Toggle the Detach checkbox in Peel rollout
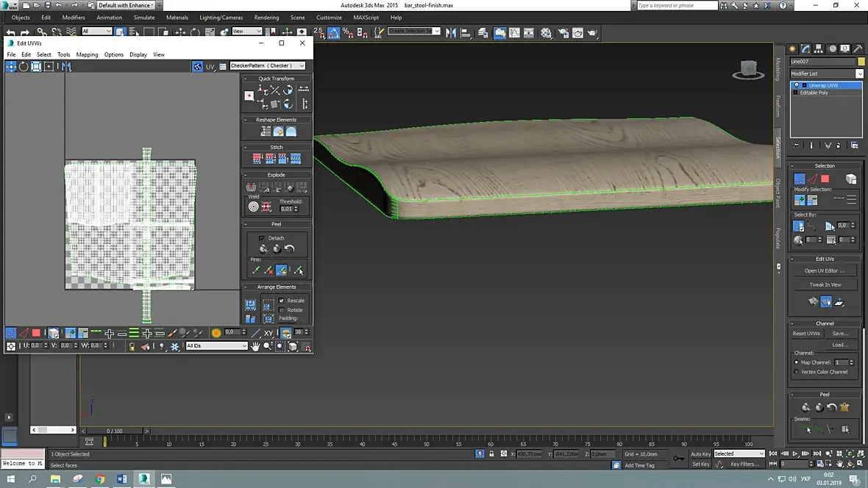This screenshot has width=868, height=488. (x=262, y=238)
